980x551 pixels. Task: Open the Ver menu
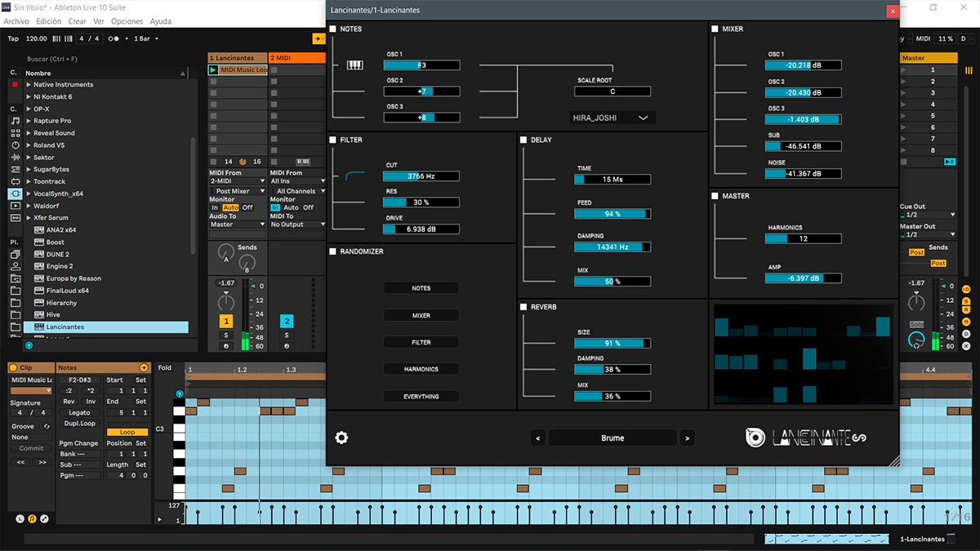tap(99, 21)
